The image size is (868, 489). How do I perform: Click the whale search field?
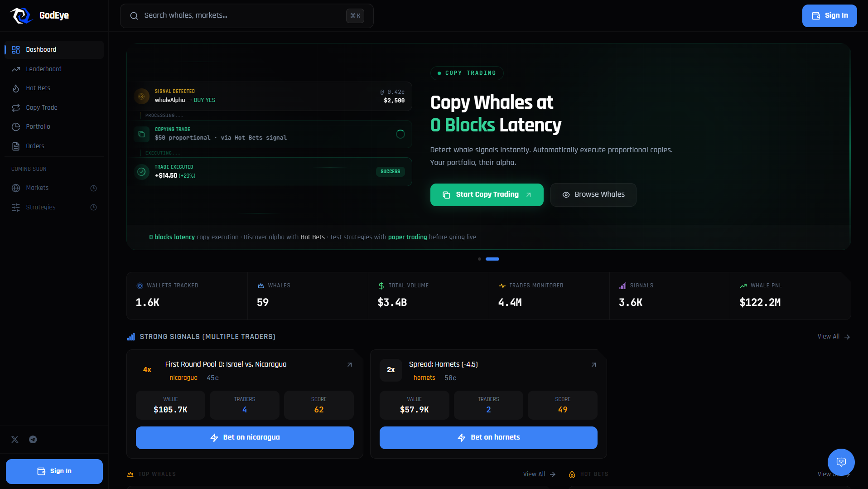[x=246, y=15]
